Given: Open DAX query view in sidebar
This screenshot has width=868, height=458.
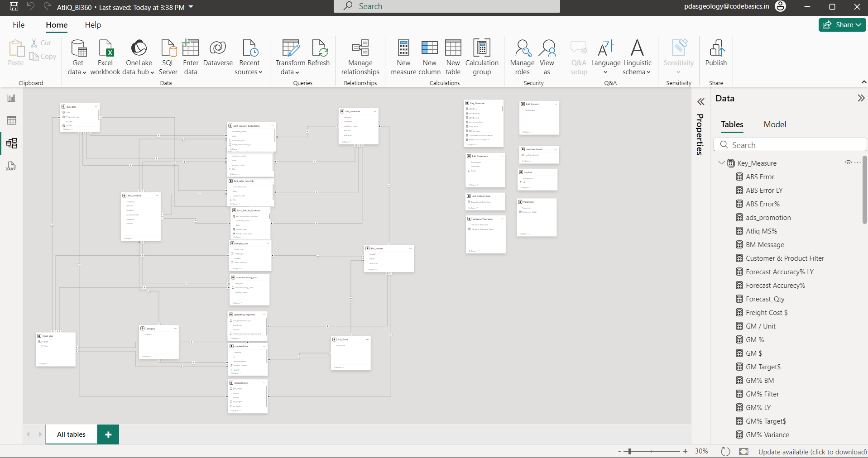Looking at the screenshot, I should click(11, 166).
